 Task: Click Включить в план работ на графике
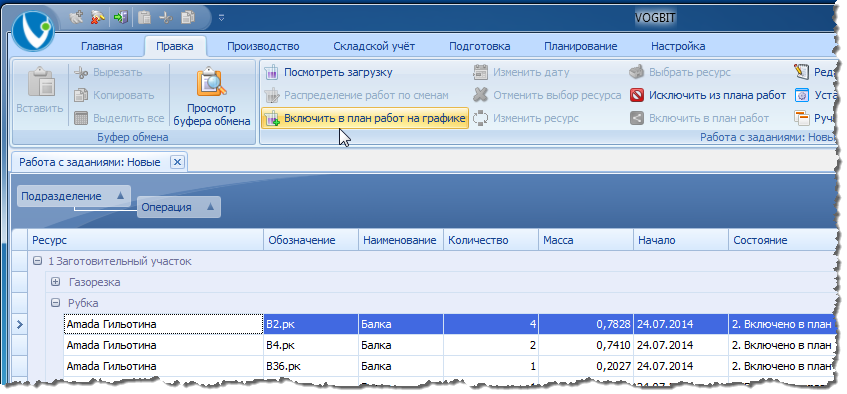coord(365,118)
